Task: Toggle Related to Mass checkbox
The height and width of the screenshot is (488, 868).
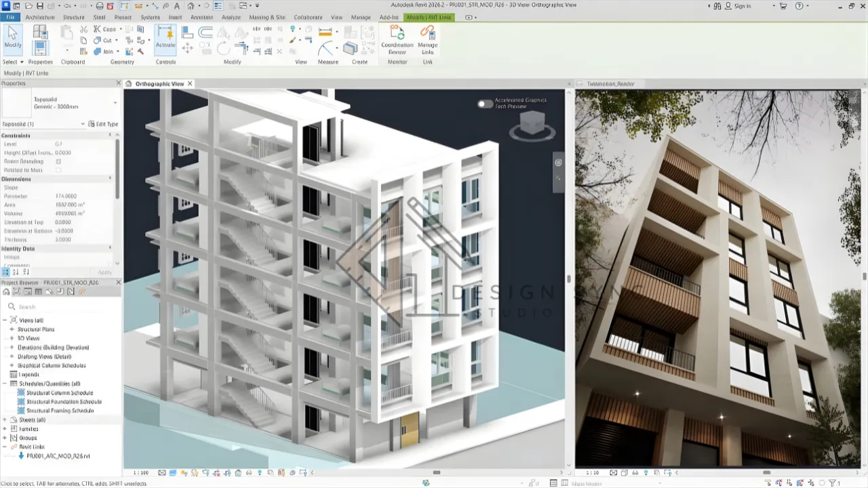Action: coord(58,170)
